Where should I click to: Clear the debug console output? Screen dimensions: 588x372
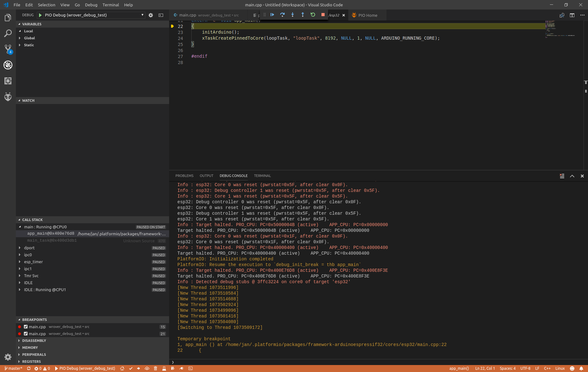(562, 176)
